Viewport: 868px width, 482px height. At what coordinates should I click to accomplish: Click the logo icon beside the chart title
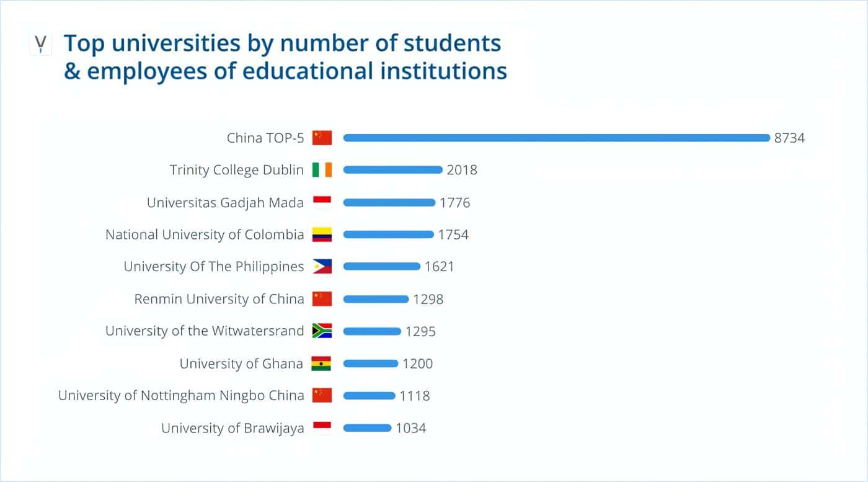click(40, 45)
